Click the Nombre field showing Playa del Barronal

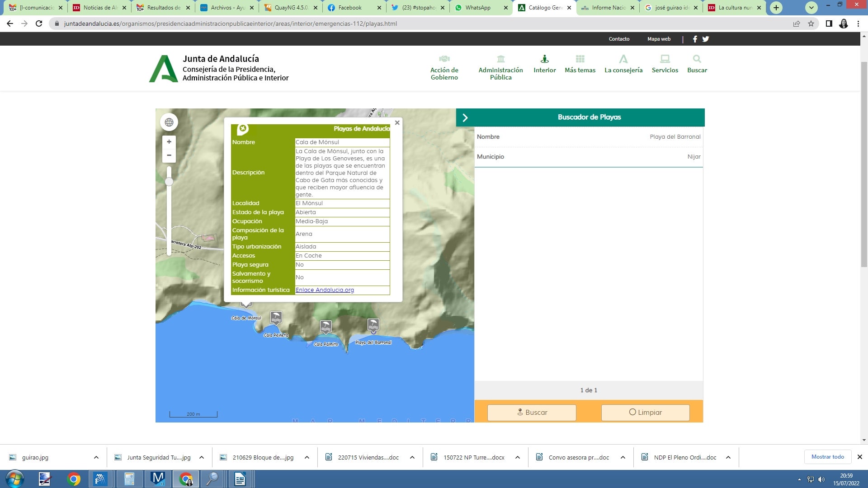(x=675, y=137)
